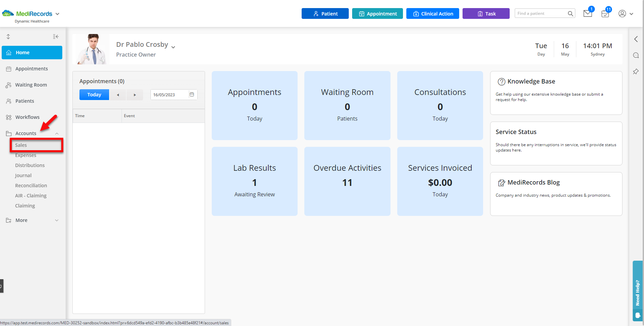The image size is (644, 326).
Task: Click the Patients icon in sidebar
Action: [x=9, y=101]
